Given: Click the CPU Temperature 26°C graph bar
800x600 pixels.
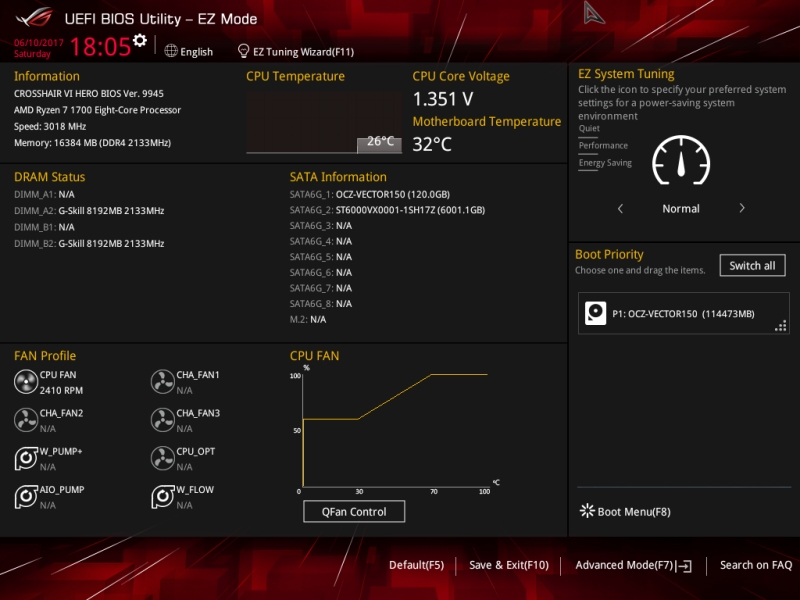Looking at the screenshot, I should pos(379,144).
